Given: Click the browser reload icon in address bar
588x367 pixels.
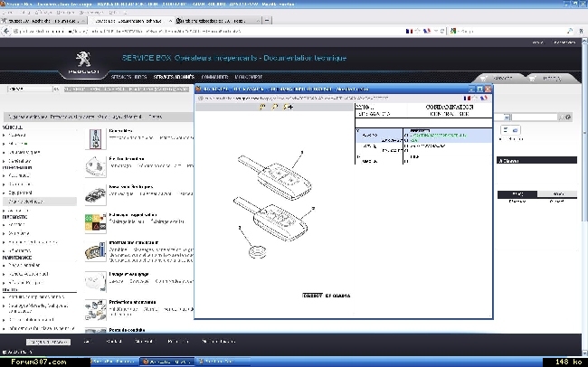Looking at the screenshot, I should (x=442, y=31).
